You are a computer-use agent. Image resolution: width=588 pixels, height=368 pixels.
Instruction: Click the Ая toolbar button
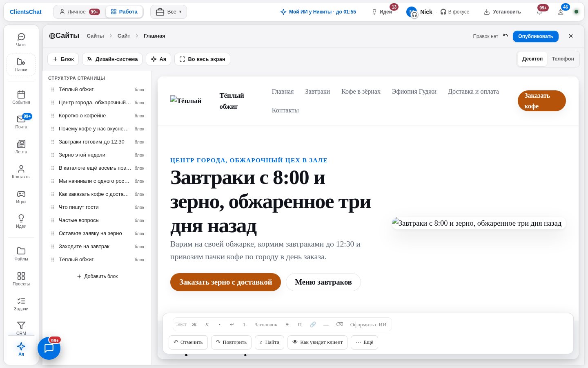pos(158,59)
